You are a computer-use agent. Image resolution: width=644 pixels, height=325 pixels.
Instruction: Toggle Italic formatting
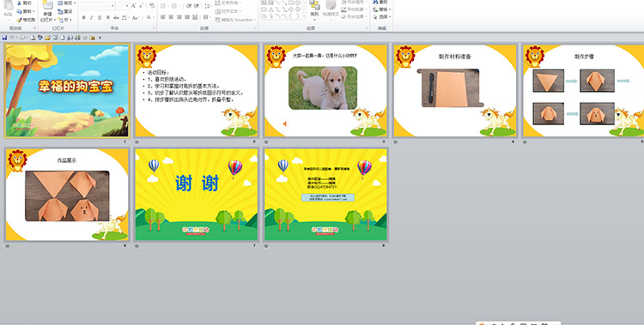pyautogui.click(x=91, y=17)
